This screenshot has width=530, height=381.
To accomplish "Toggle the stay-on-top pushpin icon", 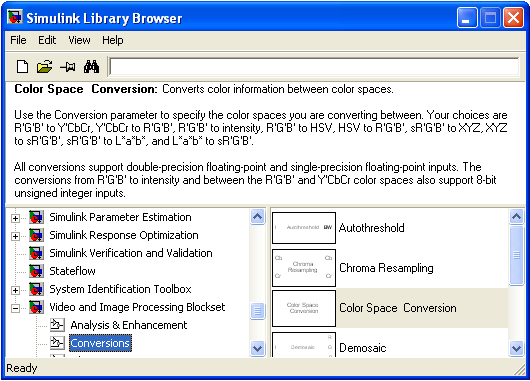I will click(x=68, y=67).
